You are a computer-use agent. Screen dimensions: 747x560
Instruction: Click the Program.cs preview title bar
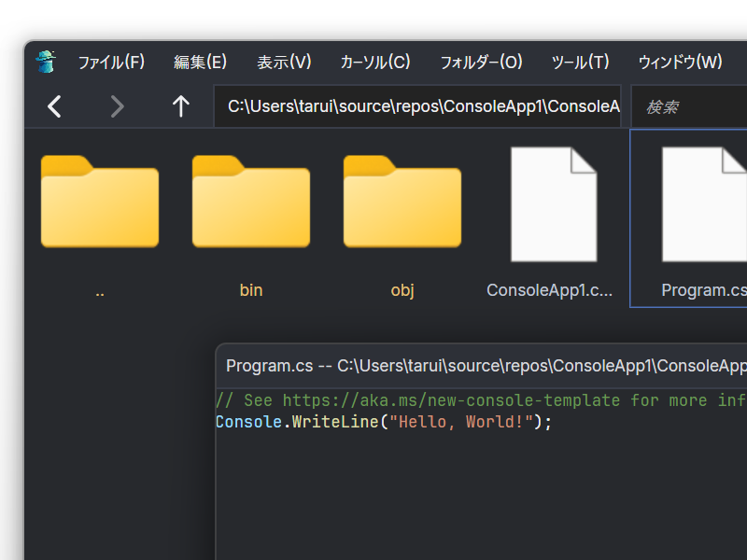pos(481,366)
